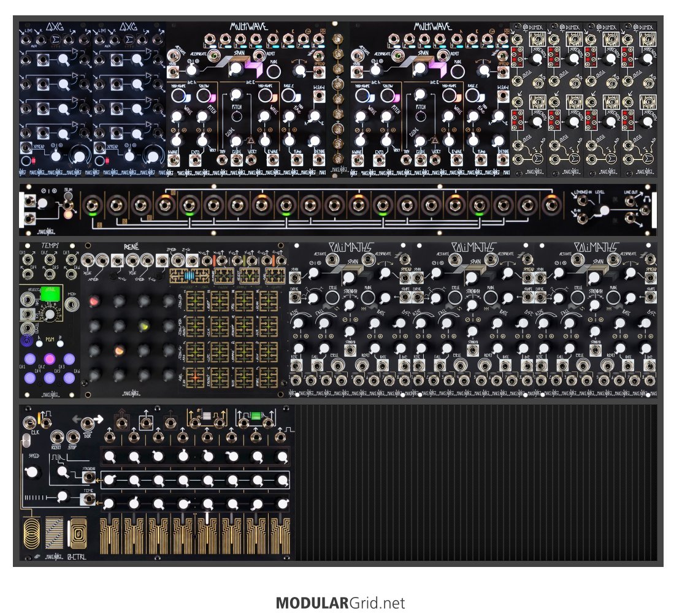The image size is (682, 616).
Task: Tap the René Y channel touch plate
Action: (250, 276)
